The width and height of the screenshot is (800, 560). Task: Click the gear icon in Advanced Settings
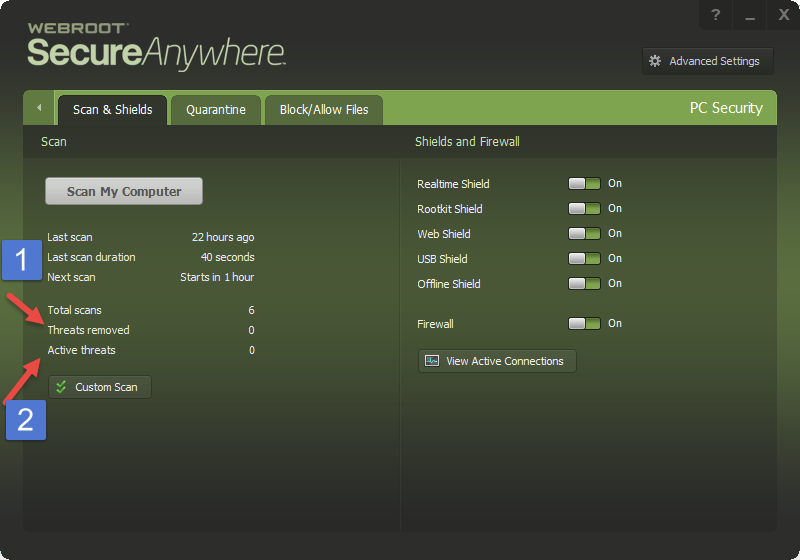coord(655,61)
